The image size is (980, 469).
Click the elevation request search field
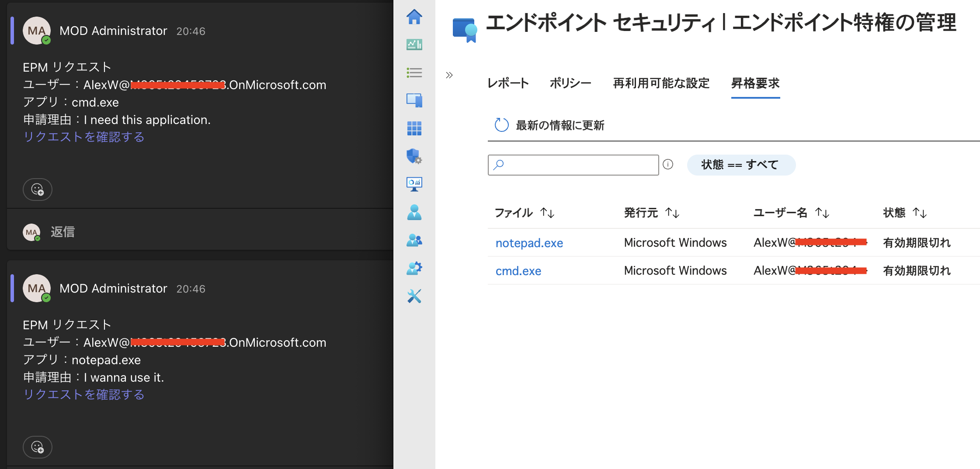click(573, 165)
